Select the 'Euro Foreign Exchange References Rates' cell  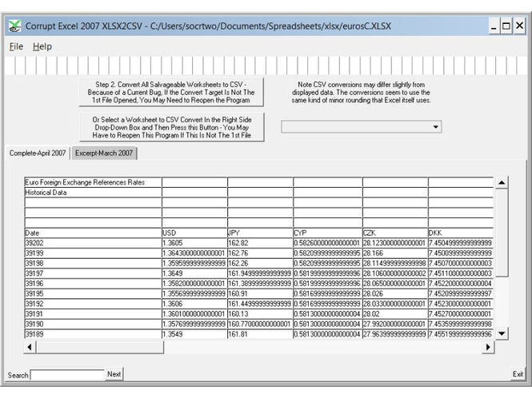click(93, 182)
